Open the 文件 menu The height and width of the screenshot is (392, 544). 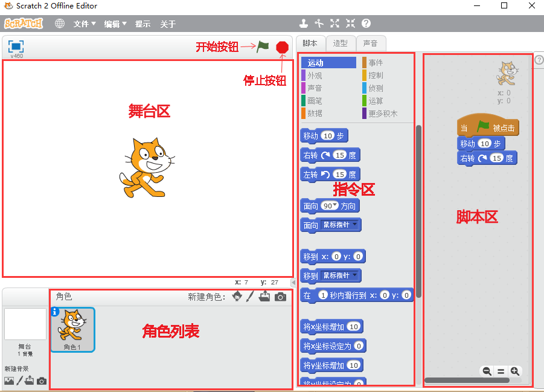[85, 24]
